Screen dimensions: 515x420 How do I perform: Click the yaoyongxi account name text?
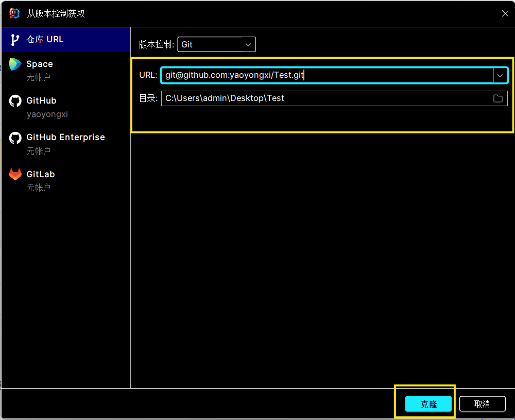(x=47, y=114)
